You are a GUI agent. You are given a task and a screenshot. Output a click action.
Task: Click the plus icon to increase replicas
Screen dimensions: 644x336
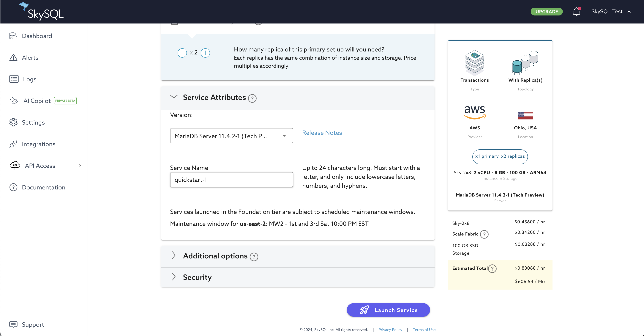click(205, 53)
